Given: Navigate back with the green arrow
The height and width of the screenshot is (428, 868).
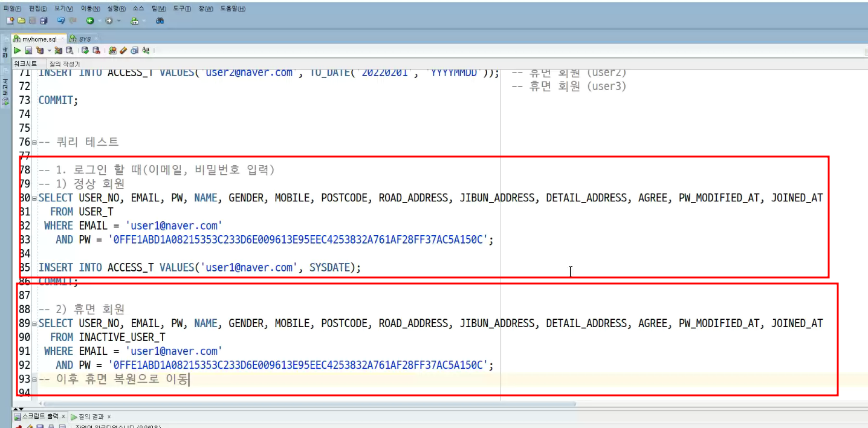Looking at the screenshot, I should point(90,21).
